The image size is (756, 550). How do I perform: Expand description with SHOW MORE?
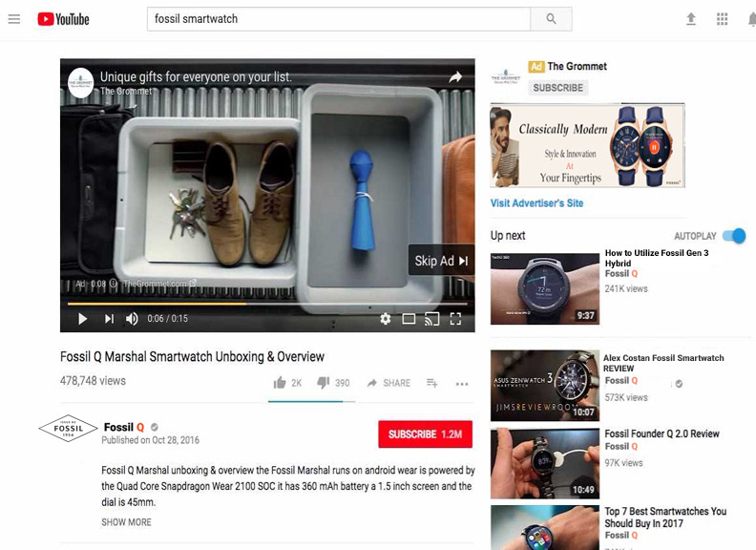click(x=126, y=522)
